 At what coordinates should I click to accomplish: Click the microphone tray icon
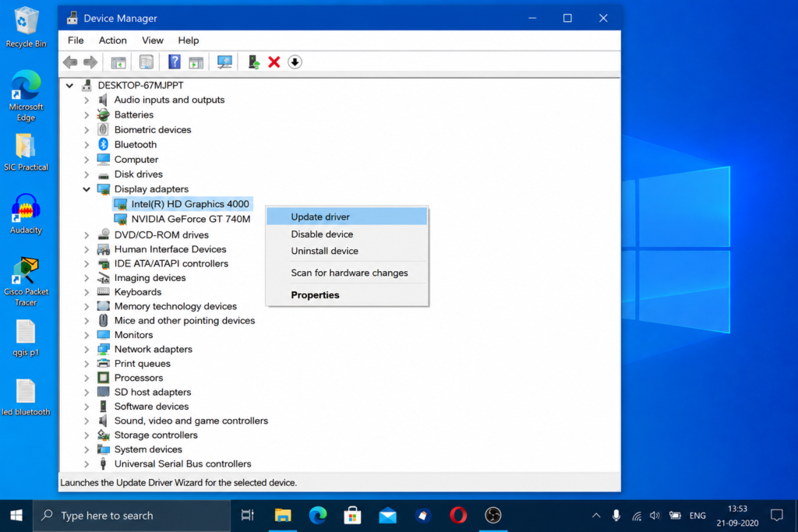616,516
